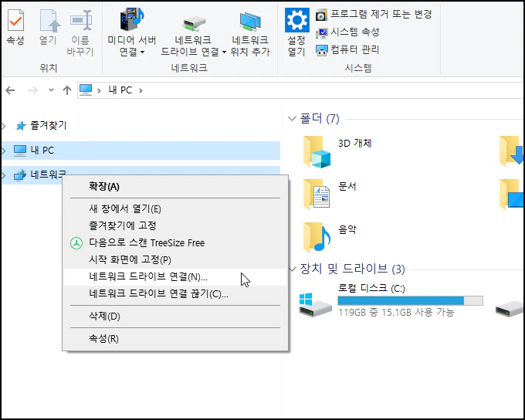Viewport: 525px width, 420px height.
Task: Select 즐겨찾기 in navigation pane
Action: click(49, 126)
